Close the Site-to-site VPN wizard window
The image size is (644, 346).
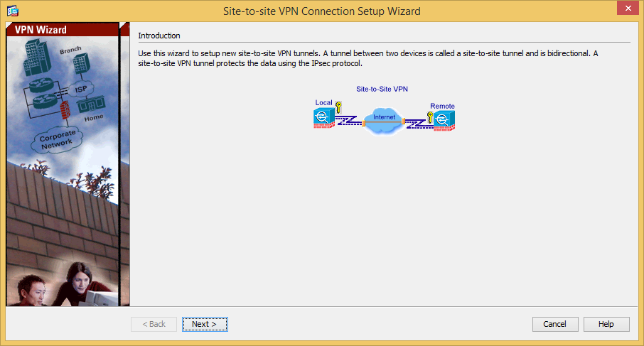[x=628, y=9]
